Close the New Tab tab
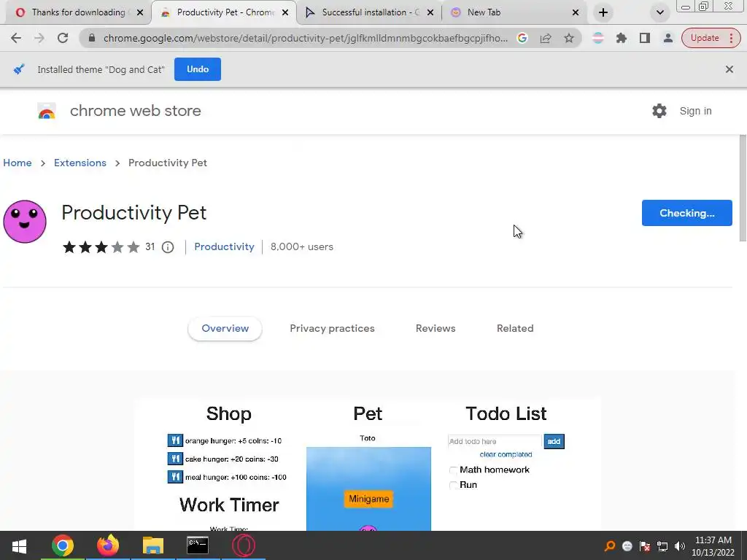This screenshot has height=560, width=747. click(x=576, y=12)
